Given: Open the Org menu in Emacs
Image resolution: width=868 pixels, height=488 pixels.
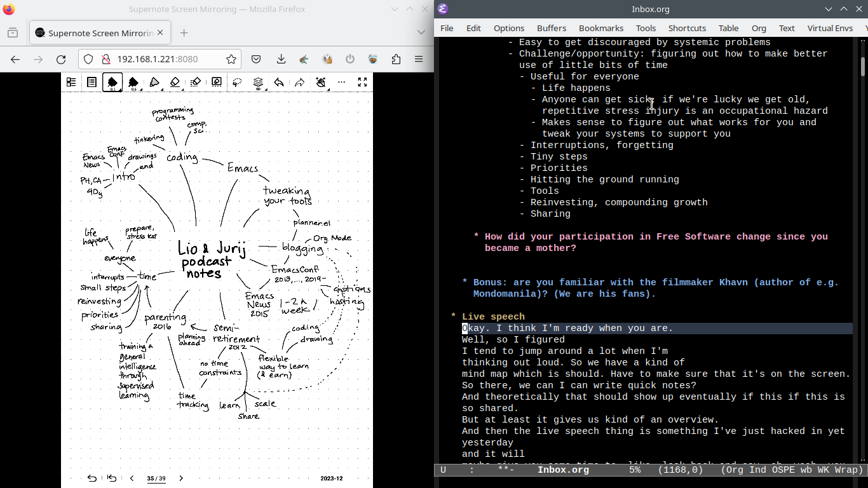Looking at the screenshot, I should (x=759, y=28).
